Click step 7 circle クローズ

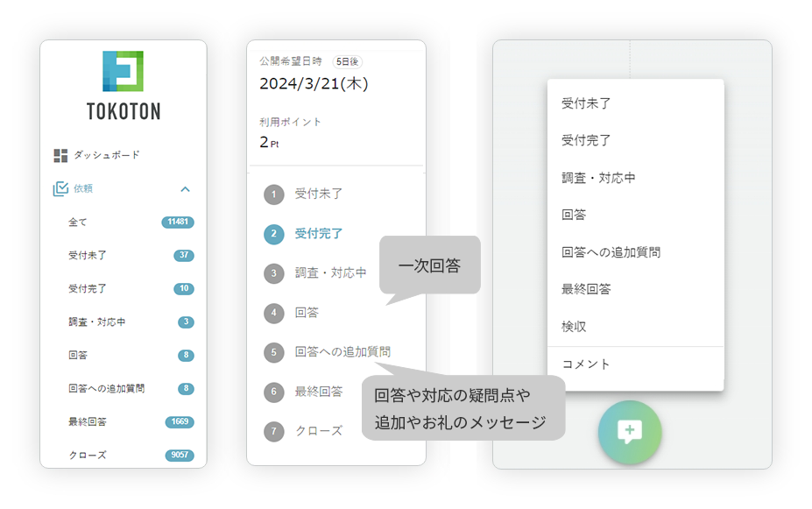[x=274, y=431]
